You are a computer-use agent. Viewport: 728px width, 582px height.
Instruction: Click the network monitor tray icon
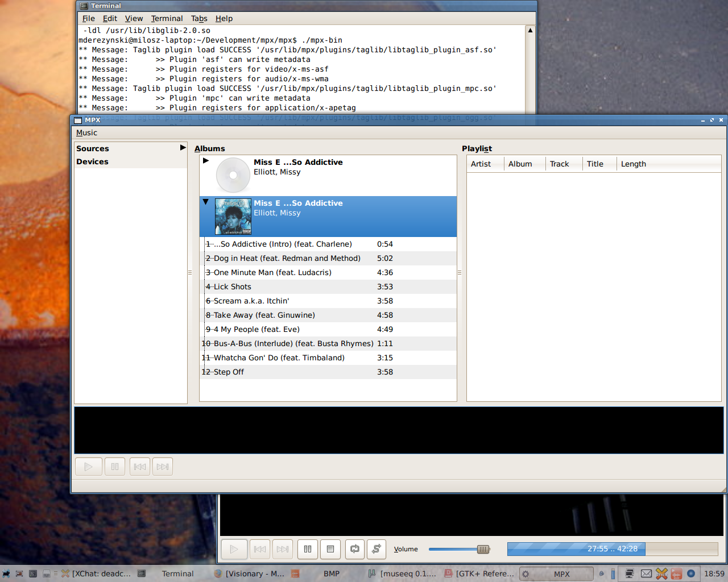click(x=630, y=573)
